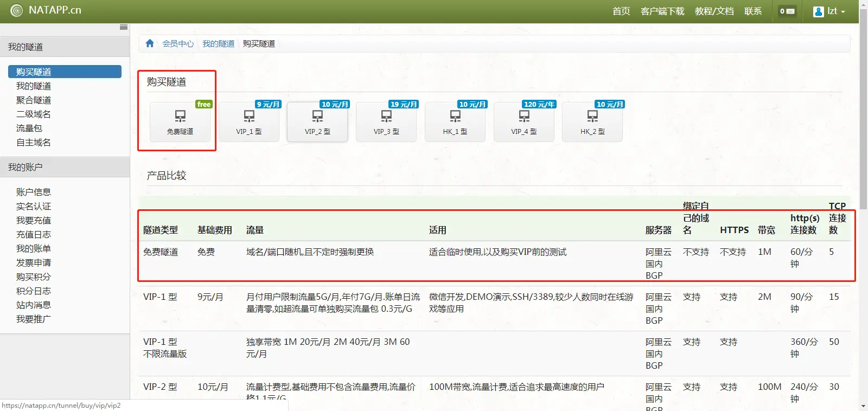Click the 9 元/月 price badge

click(x=269, y=104)
